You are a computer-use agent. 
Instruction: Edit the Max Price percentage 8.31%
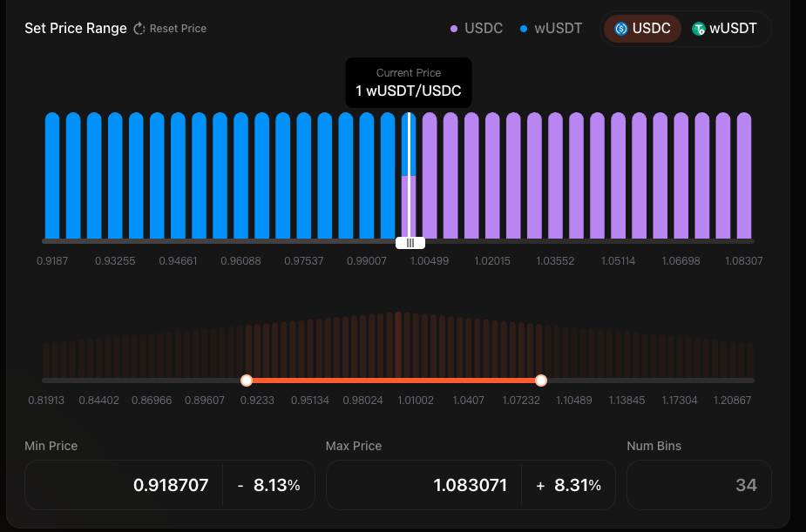[577, 485]
